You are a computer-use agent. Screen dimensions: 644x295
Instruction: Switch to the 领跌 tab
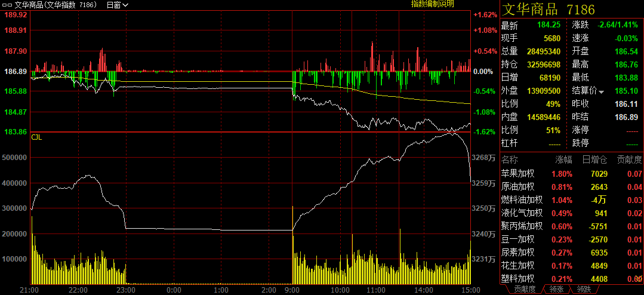583,290
